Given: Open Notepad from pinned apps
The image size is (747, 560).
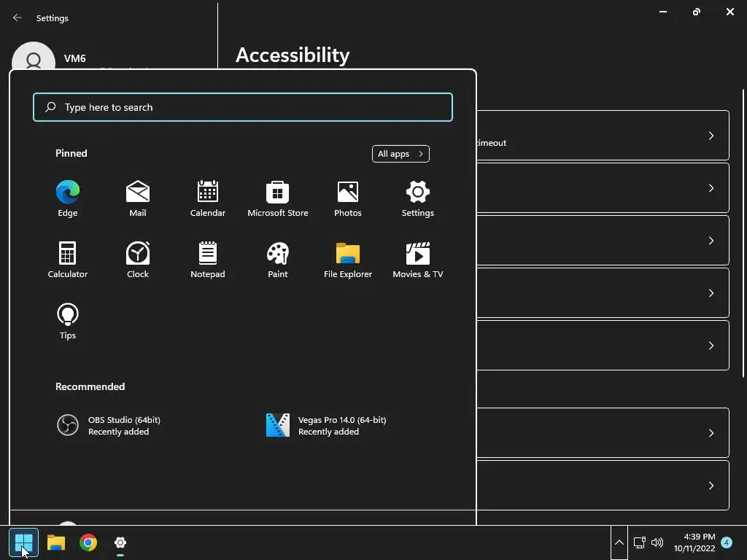Looking at the screenshot, I should coord(208,260).
